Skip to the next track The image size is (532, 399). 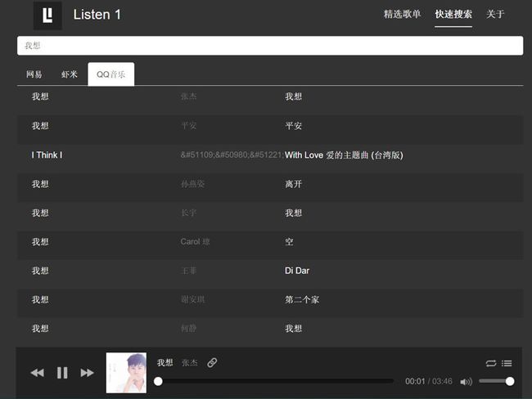coord(88,373)
